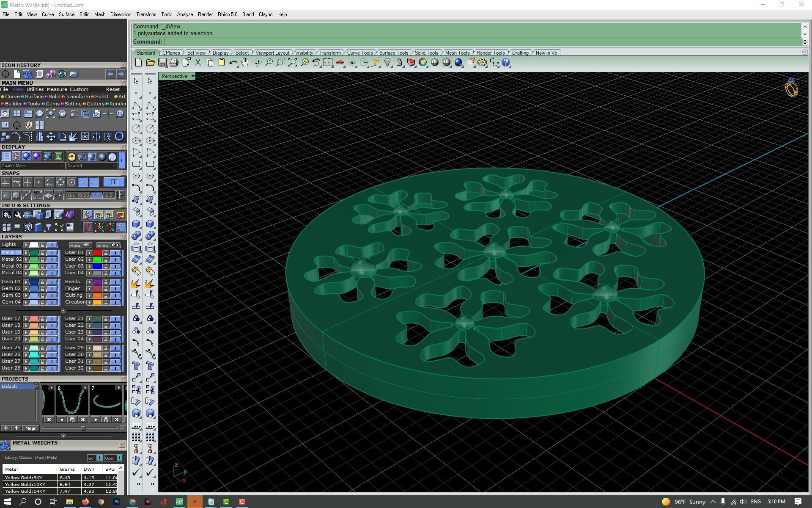The height and width of the screenshot is (508, 812).
Task: Open the Analyze menu
Action: [185, 14]
